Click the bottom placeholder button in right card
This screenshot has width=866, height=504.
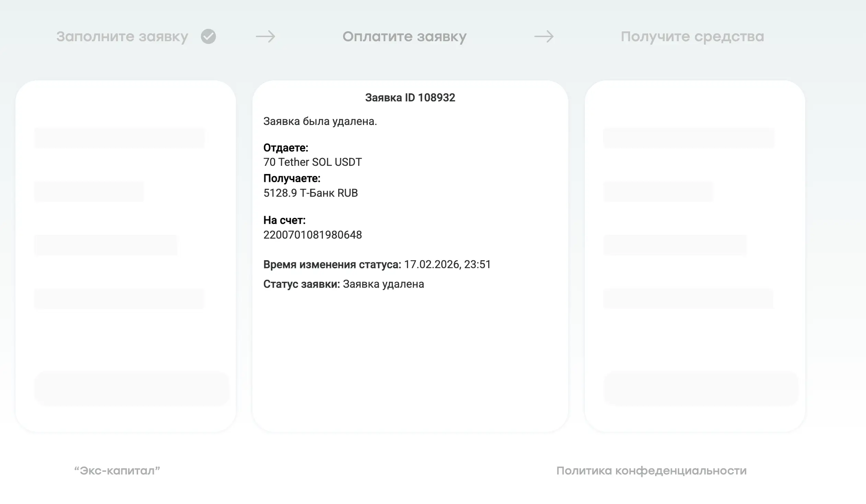point(701,388)
